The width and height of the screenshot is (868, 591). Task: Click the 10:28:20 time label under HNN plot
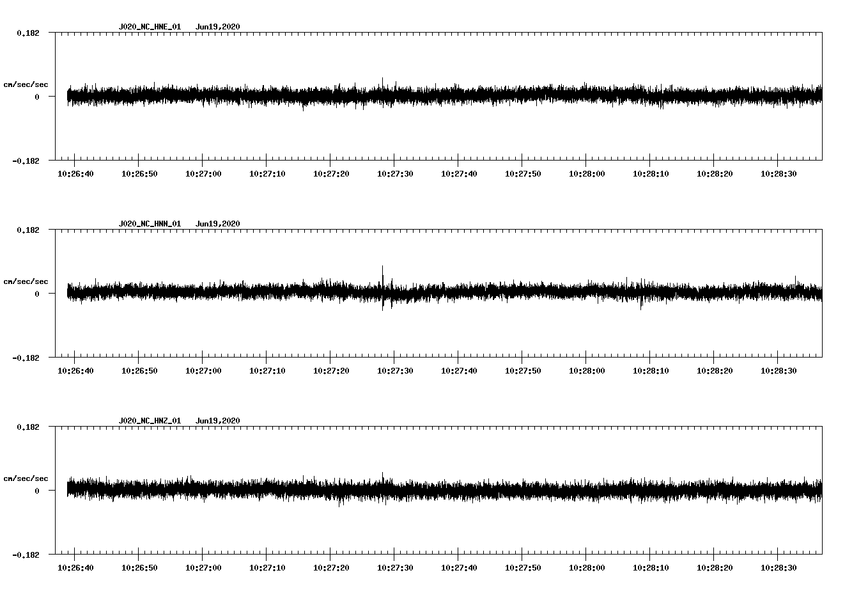pos(715,371)
